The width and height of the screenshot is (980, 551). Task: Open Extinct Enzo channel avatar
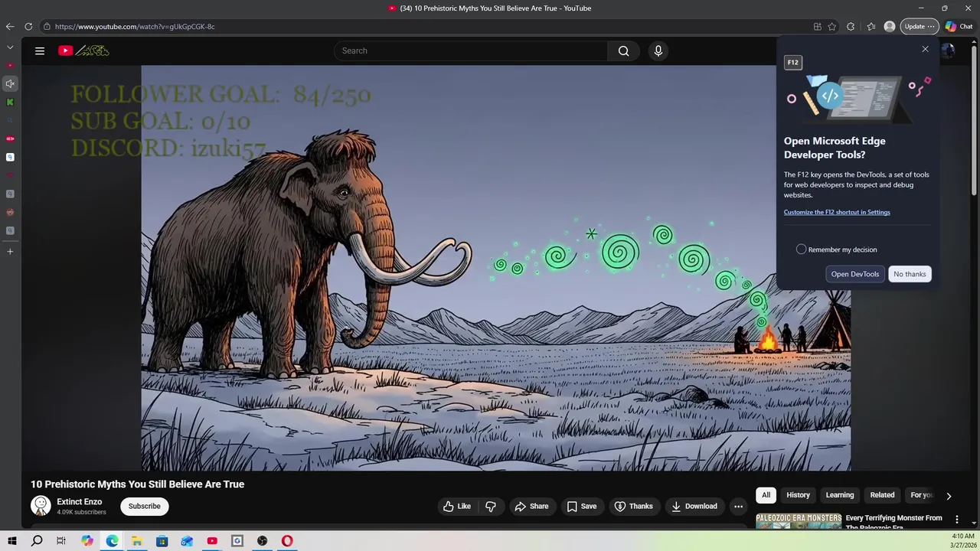[41, 506]
